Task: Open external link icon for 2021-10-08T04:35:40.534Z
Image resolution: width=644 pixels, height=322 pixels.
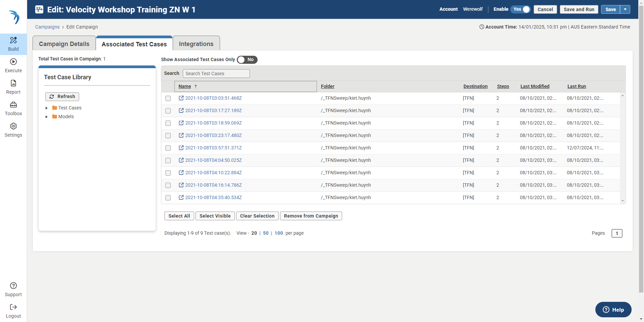Action: 181,197
